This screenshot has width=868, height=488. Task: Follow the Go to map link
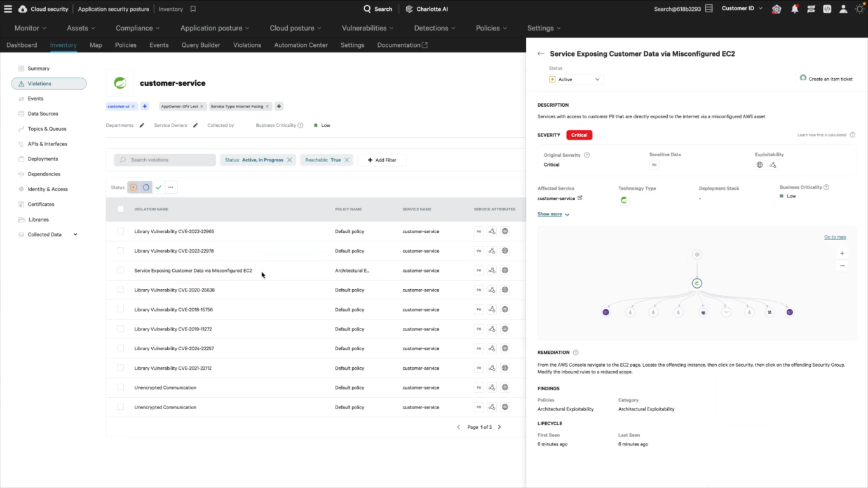click(x=835, y=237)
